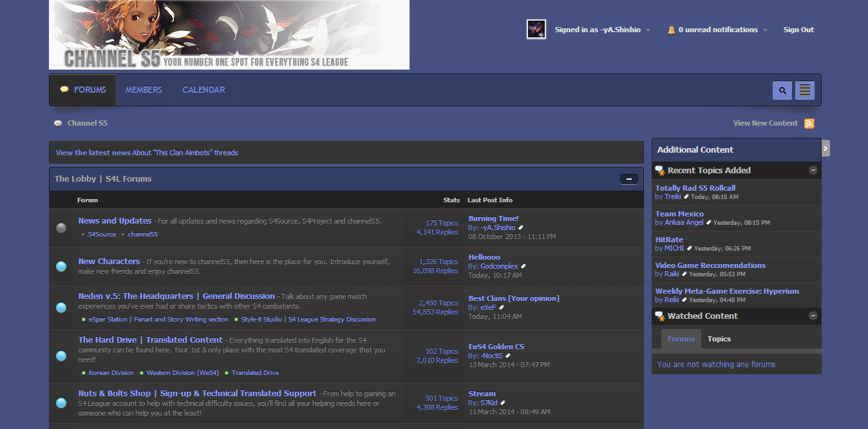Open the Korean Division subforum
Image resolution: width=868 pixels, height=429 pixels.
click(111, 373)
